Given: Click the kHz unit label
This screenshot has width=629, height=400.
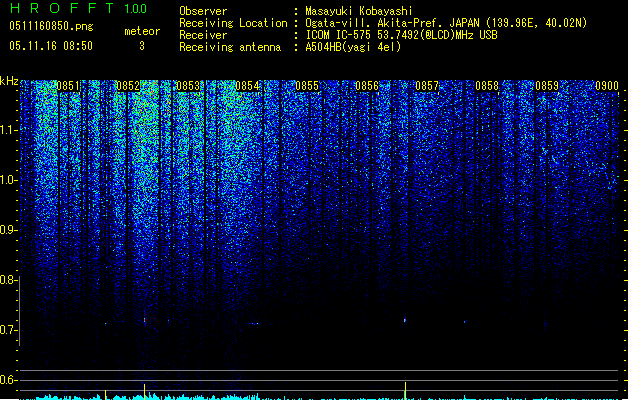Looking at the screenshot, I should point(9,81).
